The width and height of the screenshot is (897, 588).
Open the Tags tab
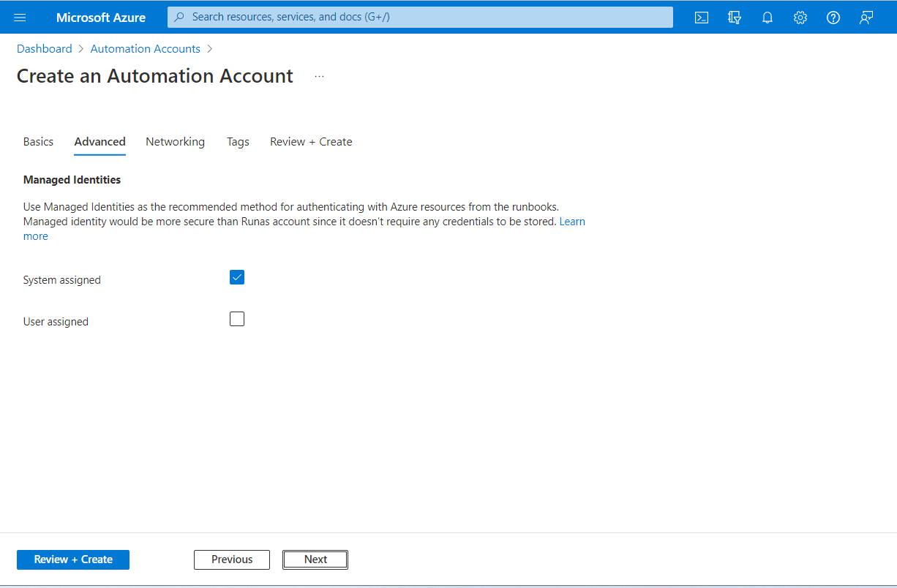tap(238, 141)
